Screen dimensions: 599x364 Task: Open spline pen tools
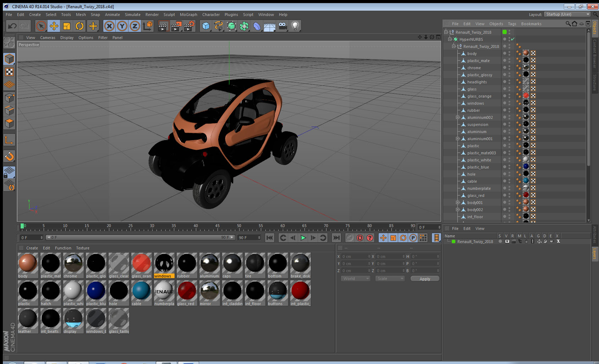[x=219, y=26]
